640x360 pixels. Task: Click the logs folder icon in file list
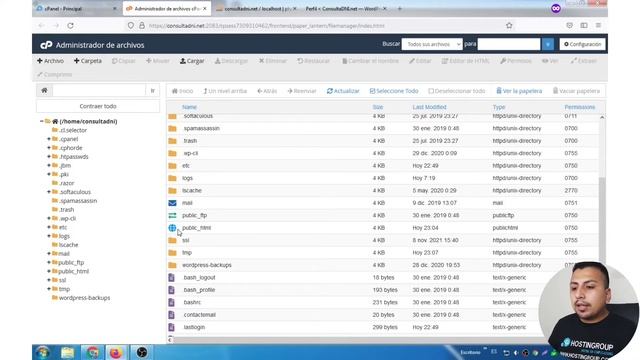click(x=172, y=178)
